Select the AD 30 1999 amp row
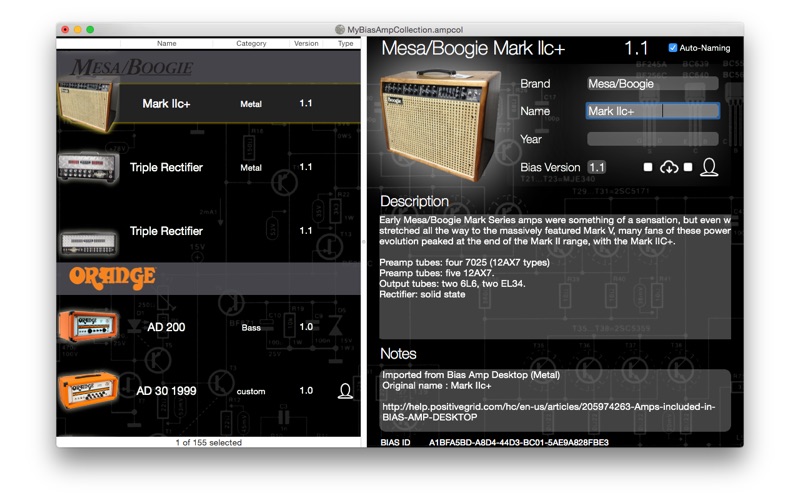The height and width of the screenshot is (500, 800). click(209, 391)
